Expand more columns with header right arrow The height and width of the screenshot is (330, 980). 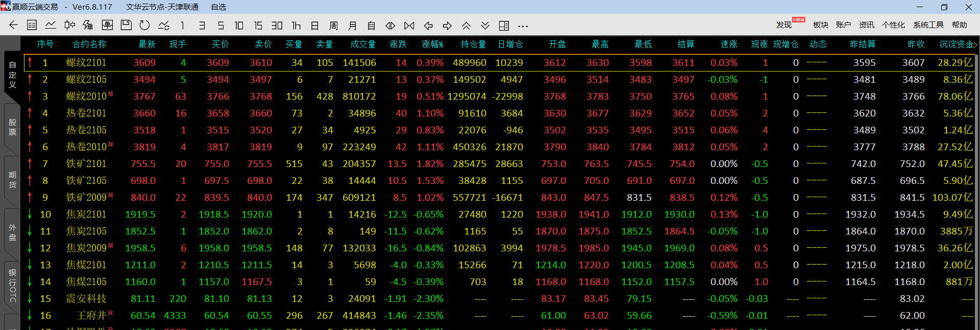coord(975,44)
